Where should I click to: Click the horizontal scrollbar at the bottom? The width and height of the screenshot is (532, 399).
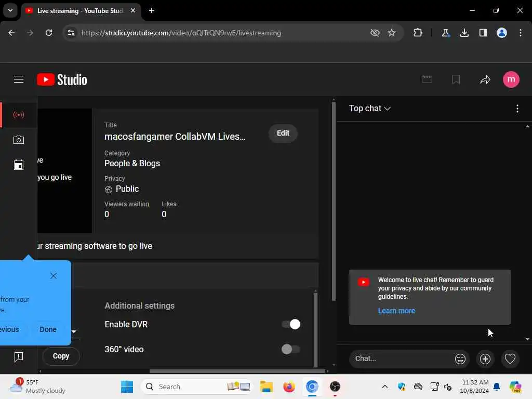237,371
